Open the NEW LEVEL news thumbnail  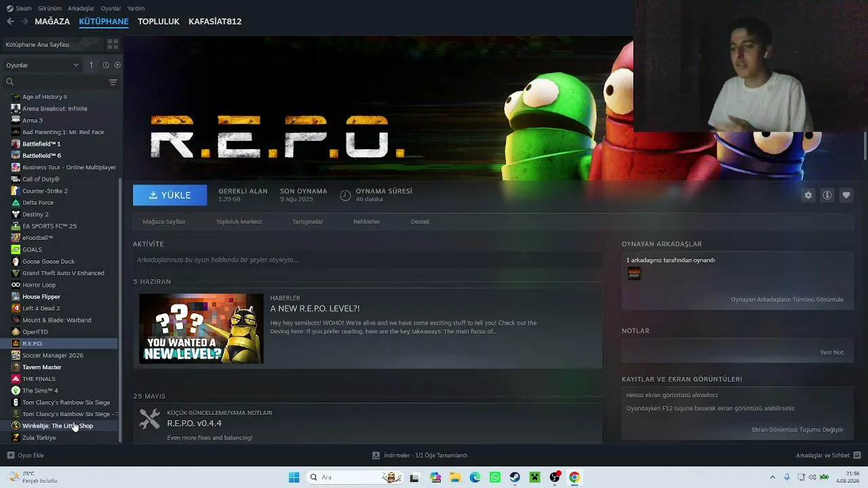[201, 329]
